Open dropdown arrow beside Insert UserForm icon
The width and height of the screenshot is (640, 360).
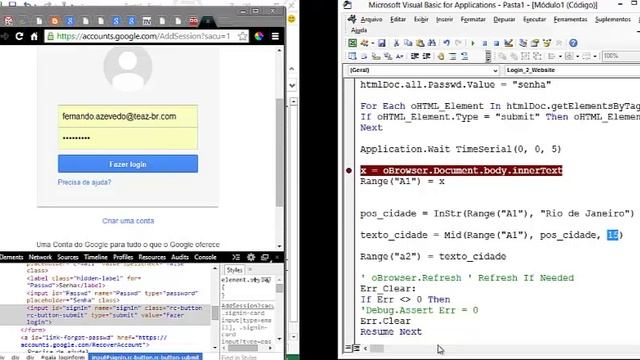[x=373, y=43]
